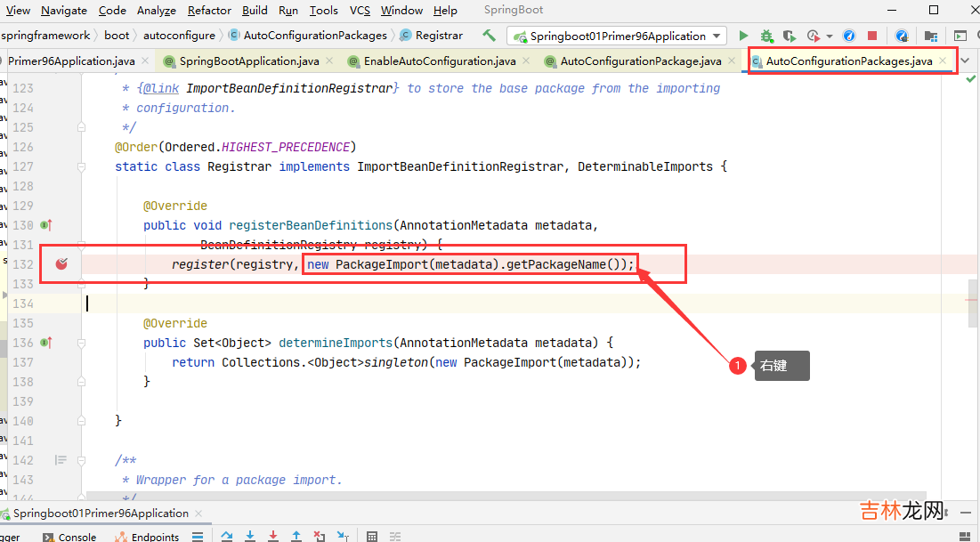Viewport: 980px width, 542px height.
Task: Expand the profiler run options arrow
Action: click(830, 36)
